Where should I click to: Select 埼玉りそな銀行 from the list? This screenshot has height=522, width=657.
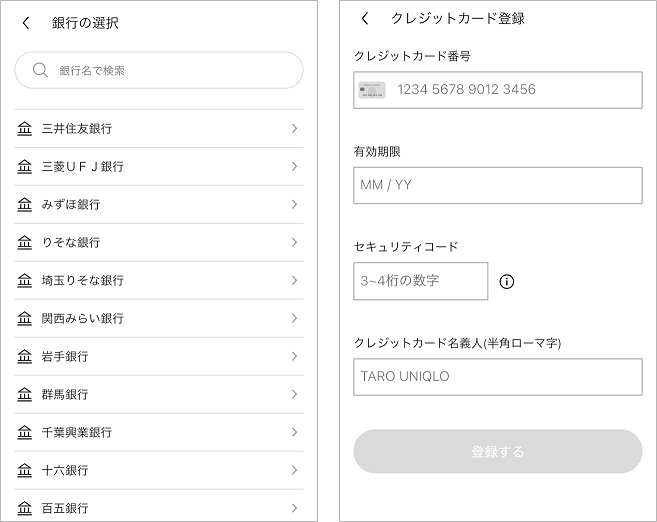click(159, 280)
